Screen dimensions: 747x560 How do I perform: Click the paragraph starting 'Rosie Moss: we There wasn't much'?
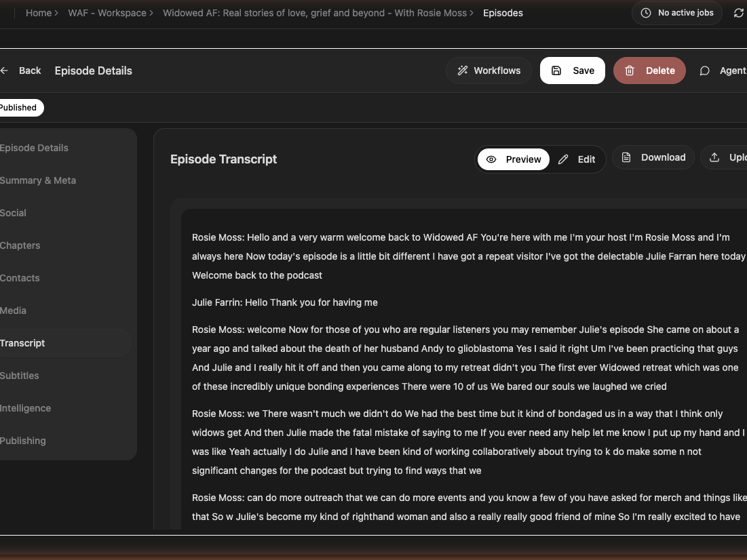470,442
